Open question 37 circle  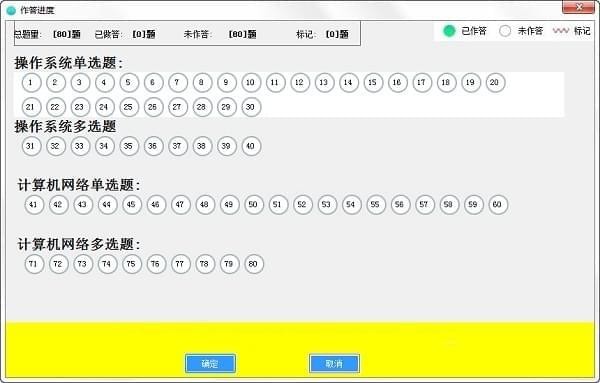point(178,146)
